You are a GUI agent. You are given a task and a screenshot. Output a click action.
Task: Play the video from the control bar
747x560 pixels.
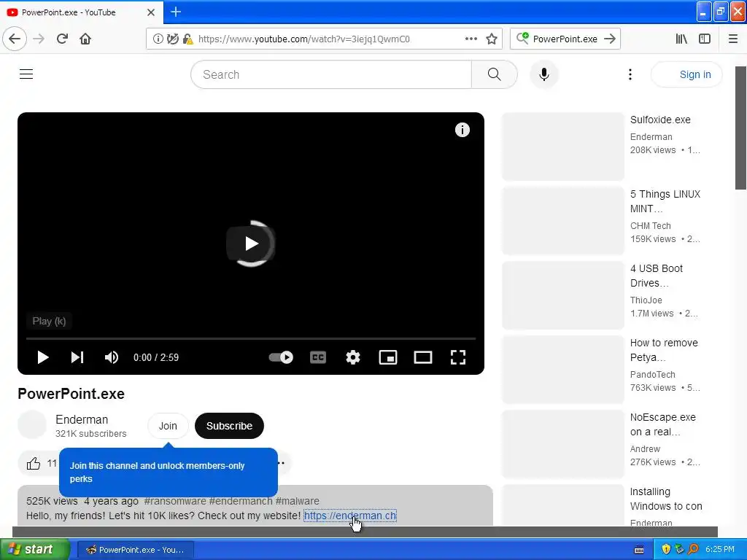click(43, 357)
